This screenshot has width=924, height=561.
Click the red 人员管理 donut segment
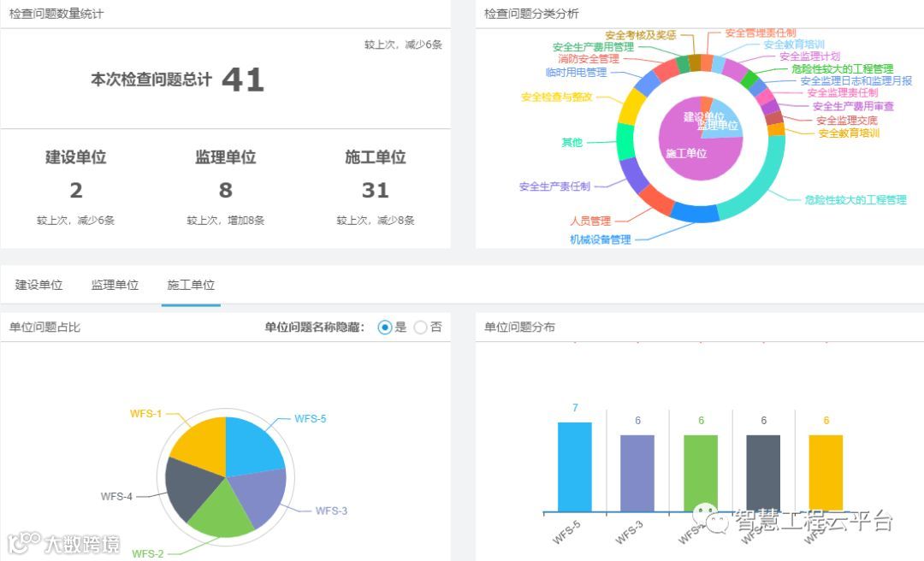[x=656, y=200]
